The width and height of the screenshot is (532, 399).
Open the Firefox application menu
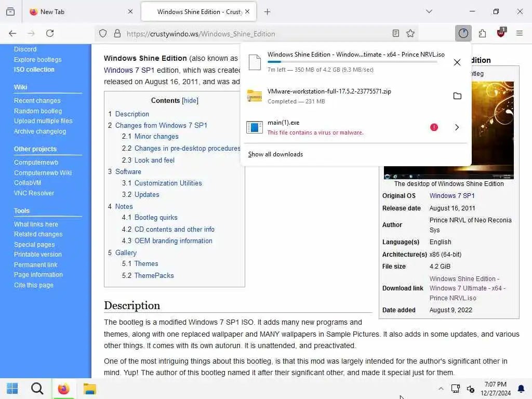tap(520, 33)
